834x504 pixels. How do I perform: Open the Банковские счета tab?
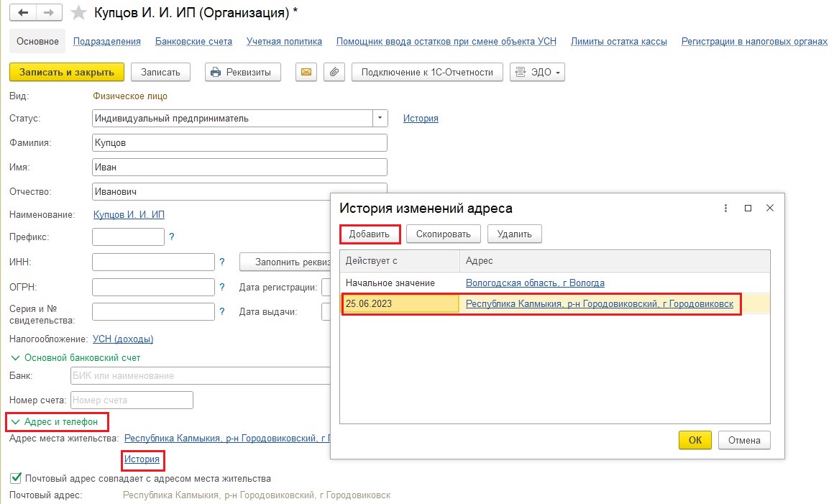pos(193,42)
